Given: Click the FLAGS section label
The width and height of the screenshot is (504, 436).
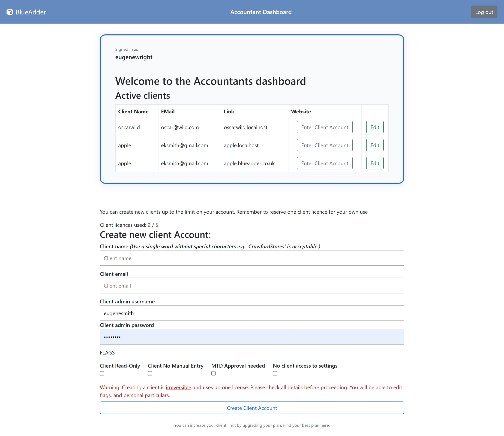Looking at the screenshot, I should (107, 353).
